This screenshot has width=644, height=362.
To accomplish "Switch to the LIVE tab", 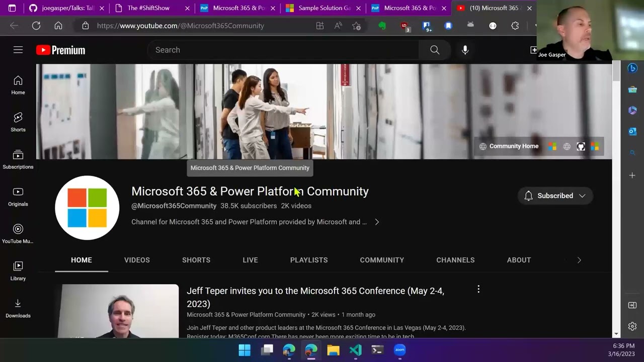I will pos(250,260).
